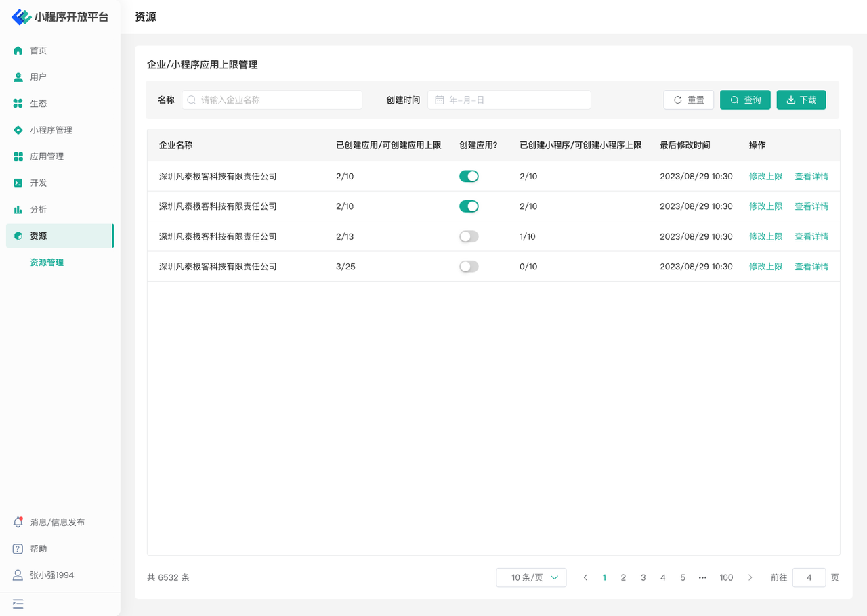Viewport: 867px width, 616px height.
Task: Open the 创建时间 date picker
Action: pos(509,100)
